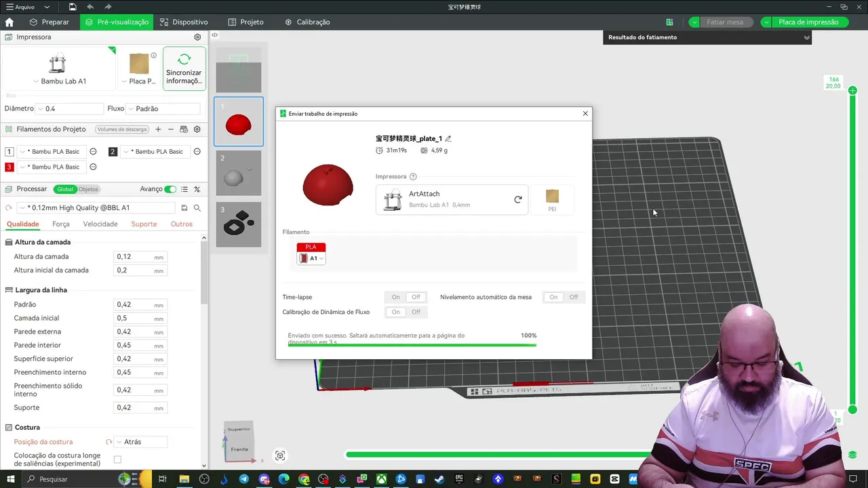Open filament 1 Bambu PLA Basic dropdown

pyautogui.click(x=52, y=152)
